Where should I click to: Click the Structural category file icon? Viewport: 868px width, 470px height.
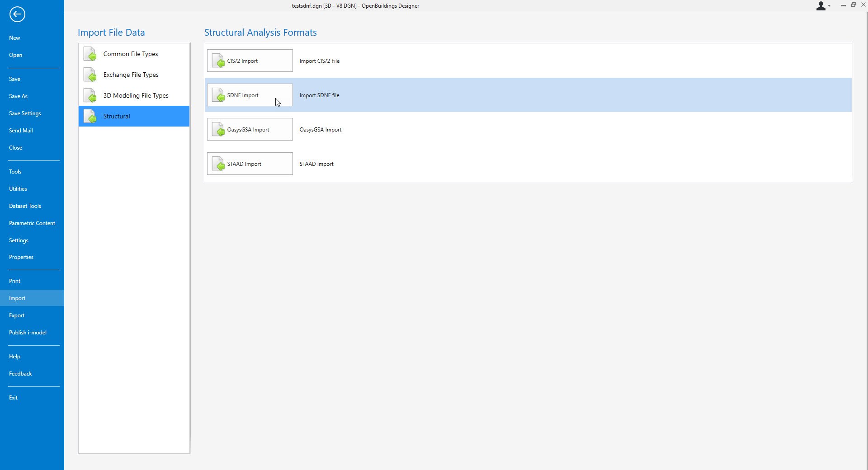point(90,116)
